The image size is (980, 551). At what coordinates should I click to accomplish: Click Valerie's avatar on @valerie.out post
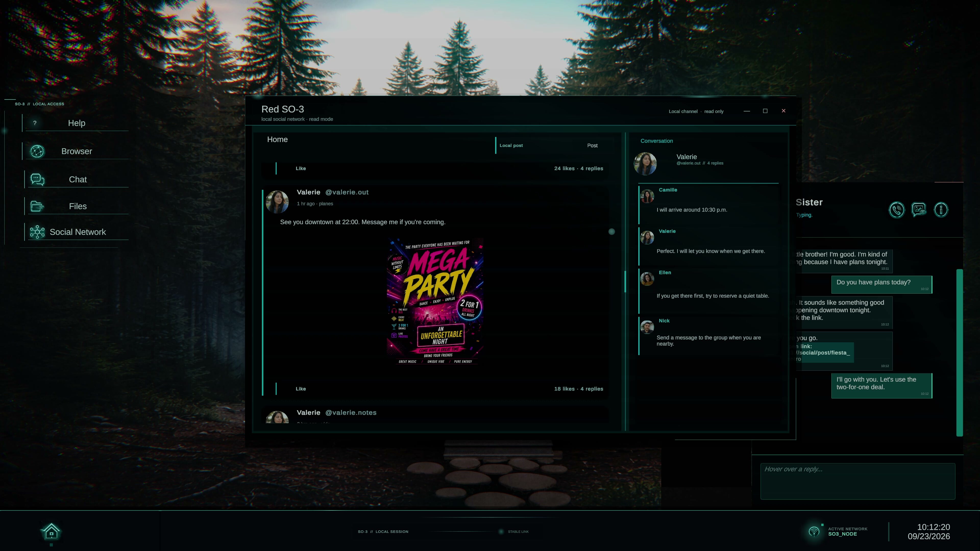[x=277, y=202]
